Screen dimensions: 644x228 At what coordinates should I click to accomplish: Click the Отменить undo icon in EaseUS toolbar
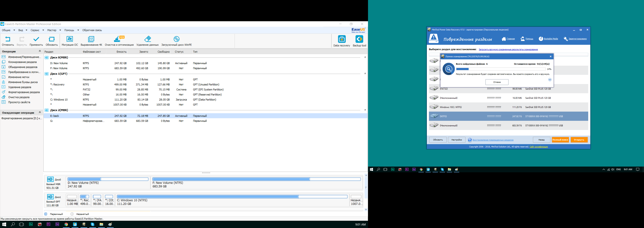point(8,39)
